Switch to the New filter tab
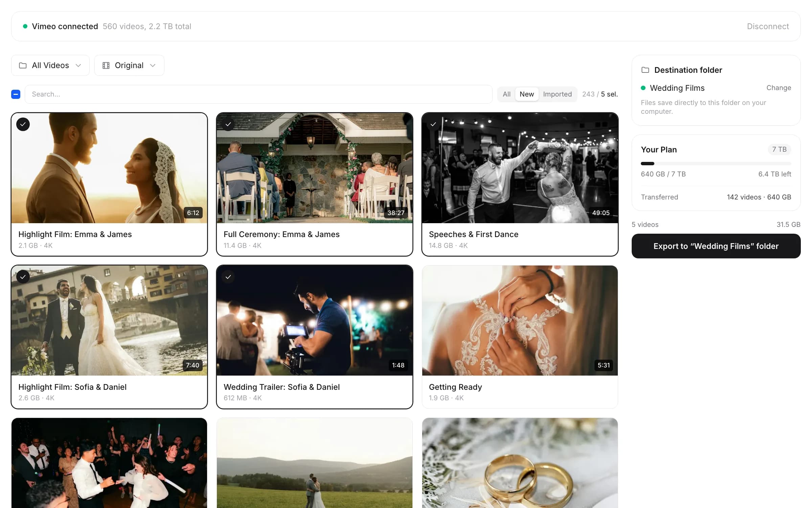The width and height of the screenshot is (812, 508). 527,94
